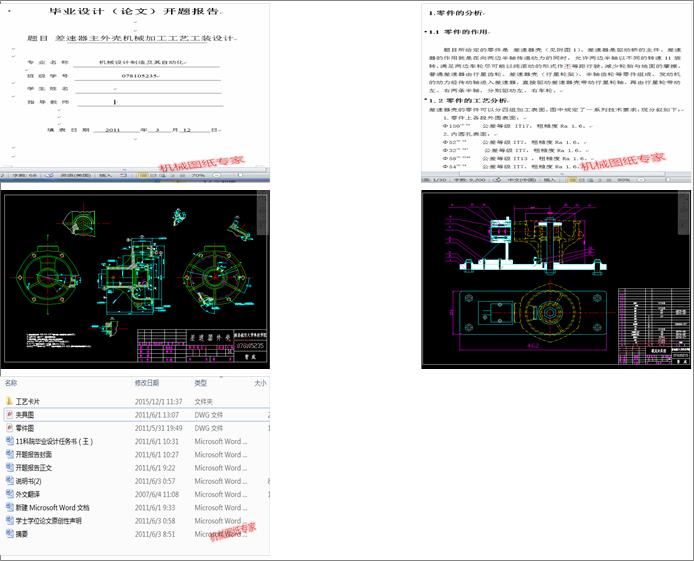Select file name 摘要
The width and height of the screenshot is (694, 561).
(22, 534)
